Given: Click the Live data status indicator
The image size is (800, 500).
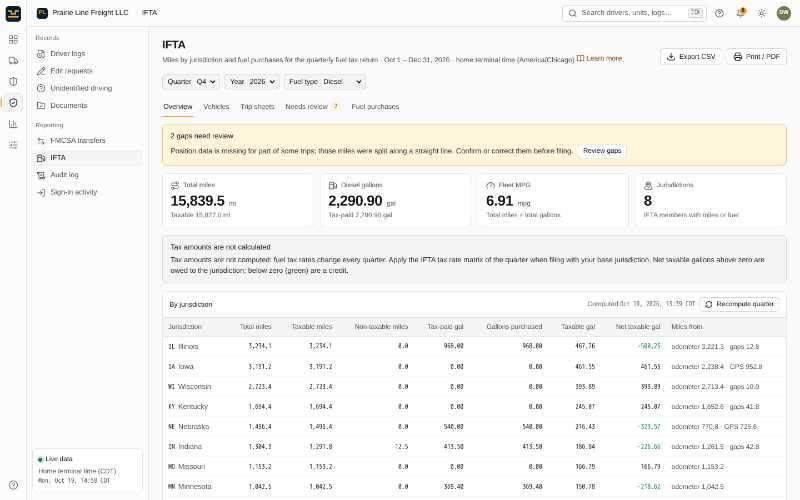Looking at the screenshot, I should (x=55, y=459).
